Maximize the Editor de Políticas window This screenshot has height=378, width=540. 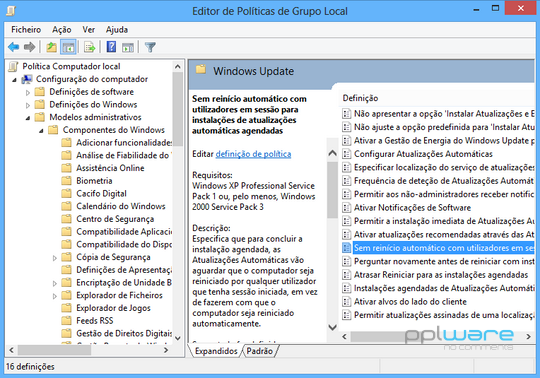point(495,8)
